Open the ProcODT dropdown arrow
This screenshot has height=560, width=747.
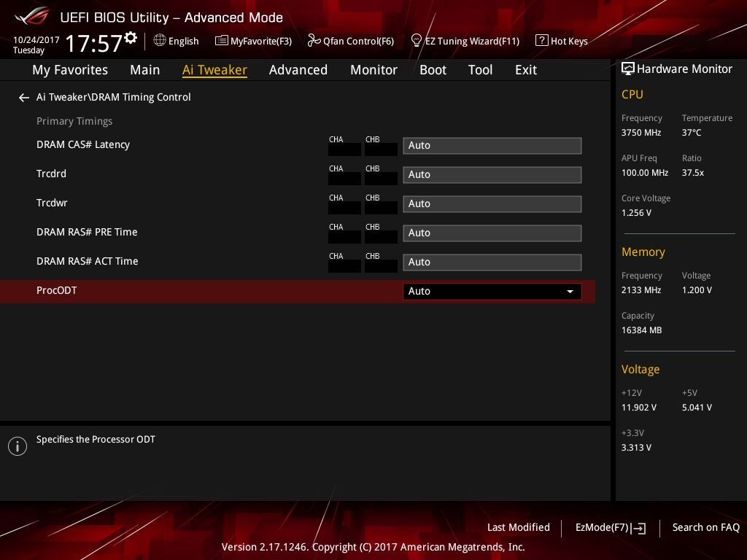(x=570, y=292)
